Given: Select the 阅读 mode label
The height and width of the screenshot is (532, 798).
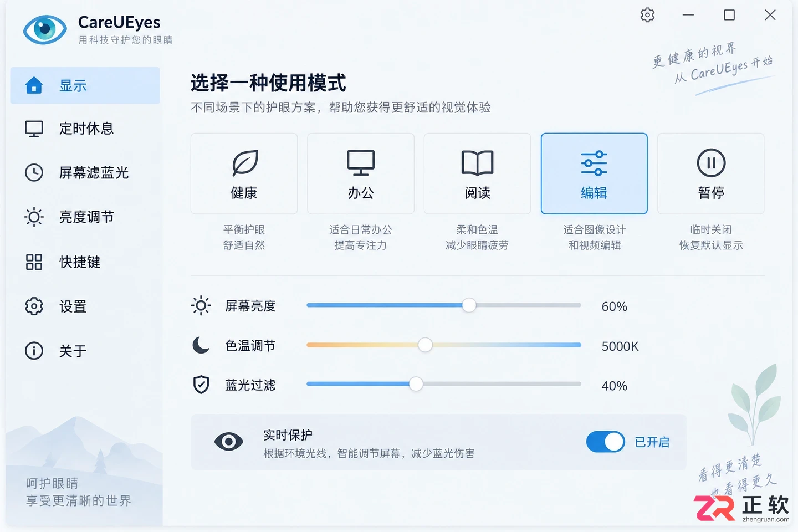Looking at the screenshot, I should 477,193.
